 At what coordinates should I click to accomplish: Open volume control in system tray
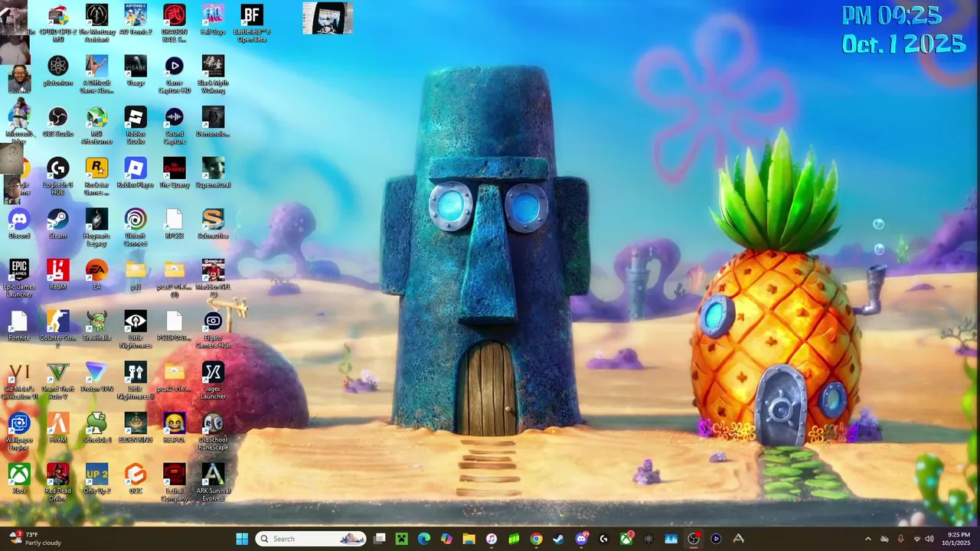[x=929, y=539]
